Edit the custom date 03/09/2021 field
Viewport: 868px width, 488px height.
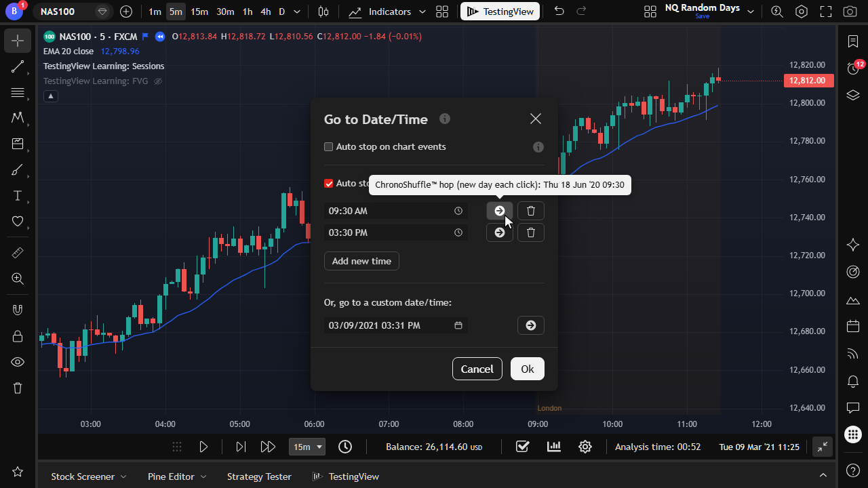click(395, 325)
